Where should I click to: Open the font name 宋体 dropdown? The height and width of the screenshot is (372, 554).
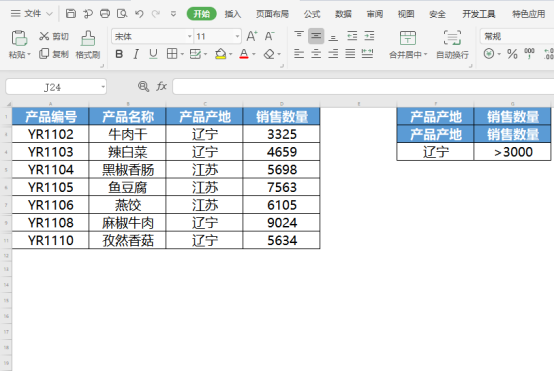click(x=190, y=36)
